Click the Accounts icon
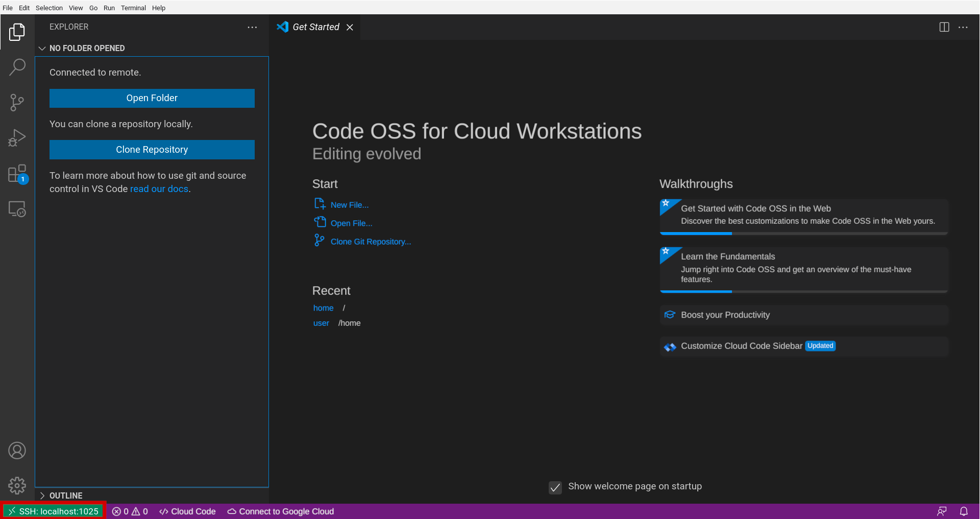Screen dimensions: 980x519 coord(17,451)
